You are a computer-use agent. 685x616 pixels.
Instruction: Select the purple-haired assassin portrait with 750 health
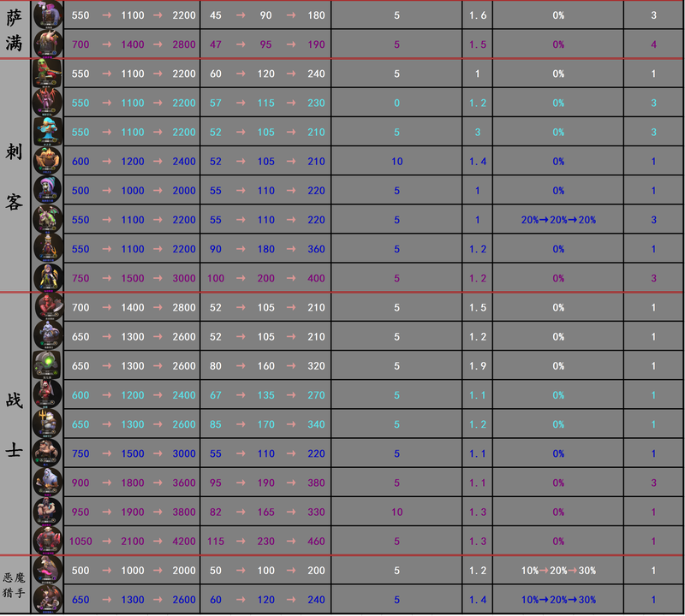(47, 278)
